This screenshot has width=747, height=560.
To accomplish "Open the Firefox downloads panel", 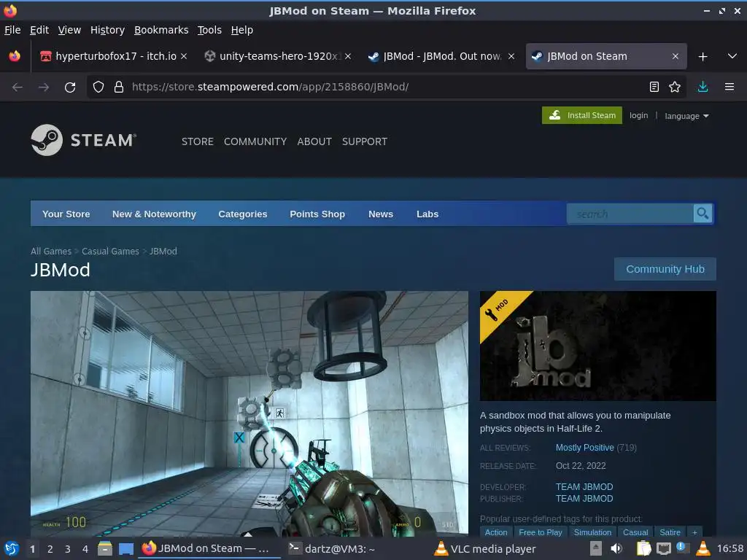I will click(703, 87).
